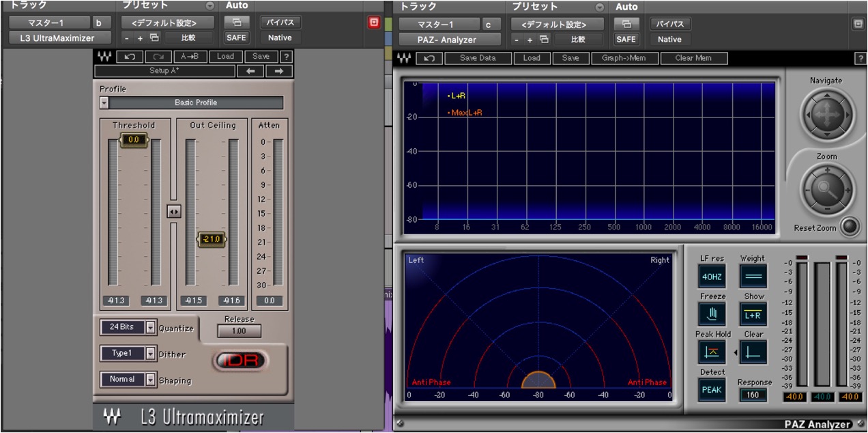Click the Out Ceiling slider handle -21.0

pos(212,239)
